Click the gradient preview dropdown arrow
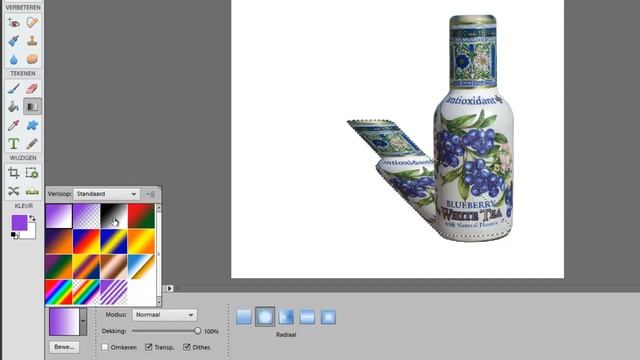Viewport: 640px width, 360px height. [83, 322]
